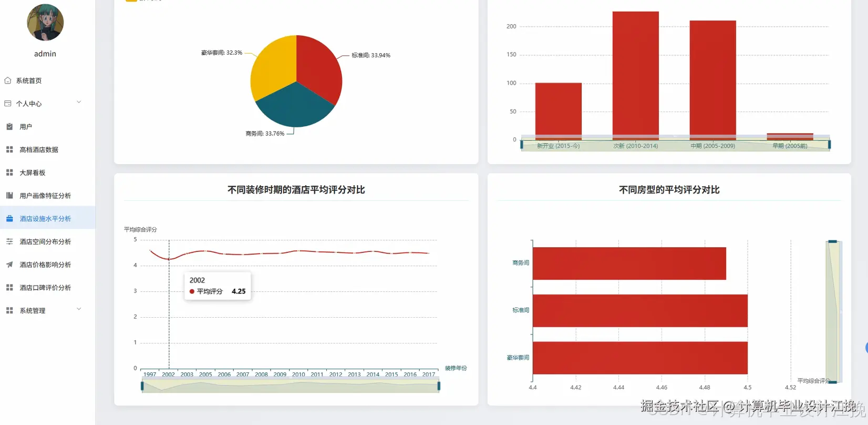Click left zoom handle of period bar chart
This screenshot has width=868, height=425.
522,145
